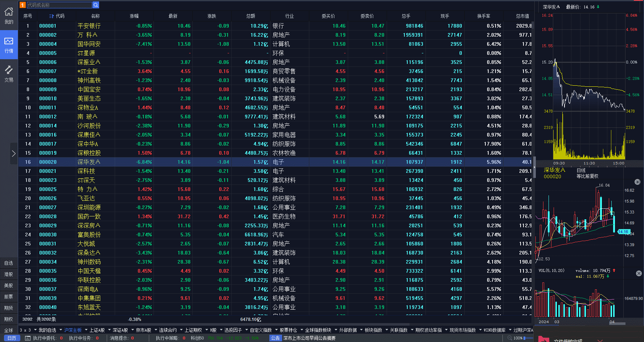Screen dimensions: 644x342
Task: Select the 港股 sidebar tab
Action: (9, 274)
